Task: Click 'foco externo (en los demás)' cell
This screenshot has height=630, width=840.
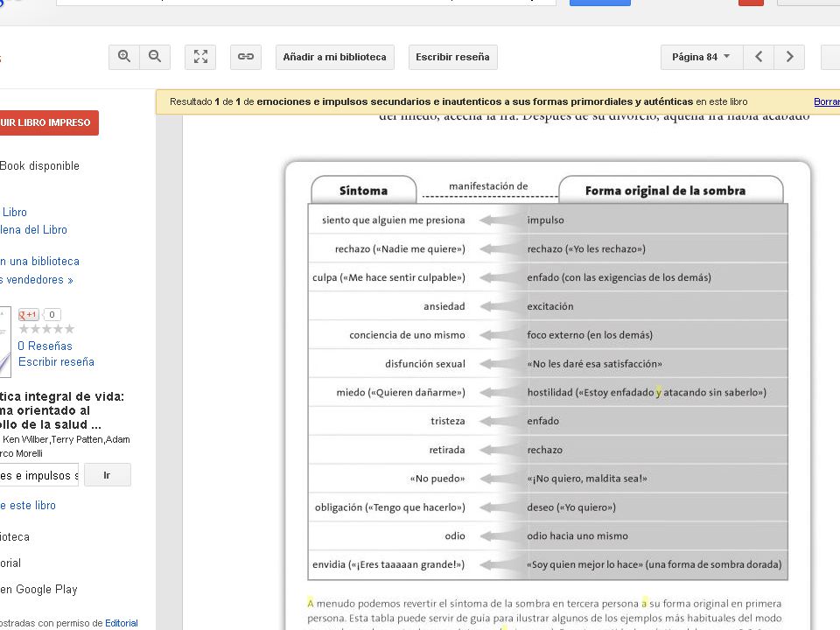Action: tap(590, 335)
